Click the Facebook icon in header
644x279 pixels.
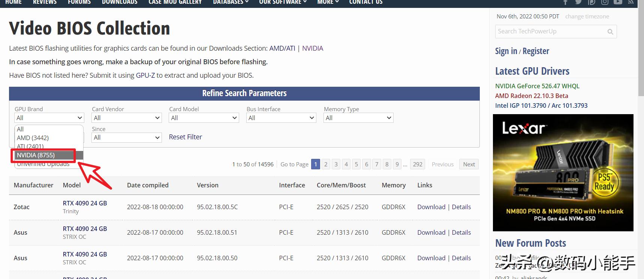pos(565,2)
